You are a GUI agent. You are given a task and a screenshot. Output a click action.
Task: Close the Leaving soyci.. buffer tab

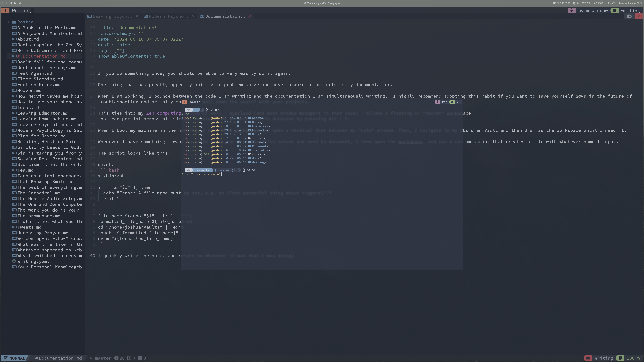tap(137, 16)
